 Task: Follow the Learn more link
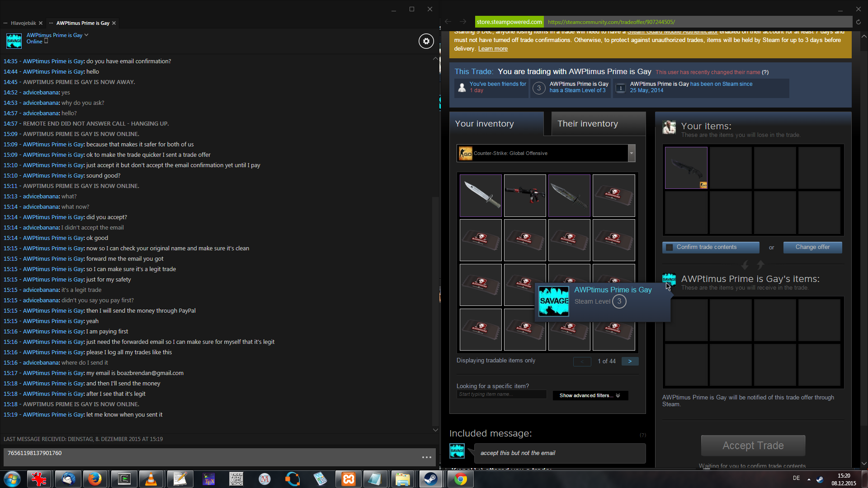(493, 49)
